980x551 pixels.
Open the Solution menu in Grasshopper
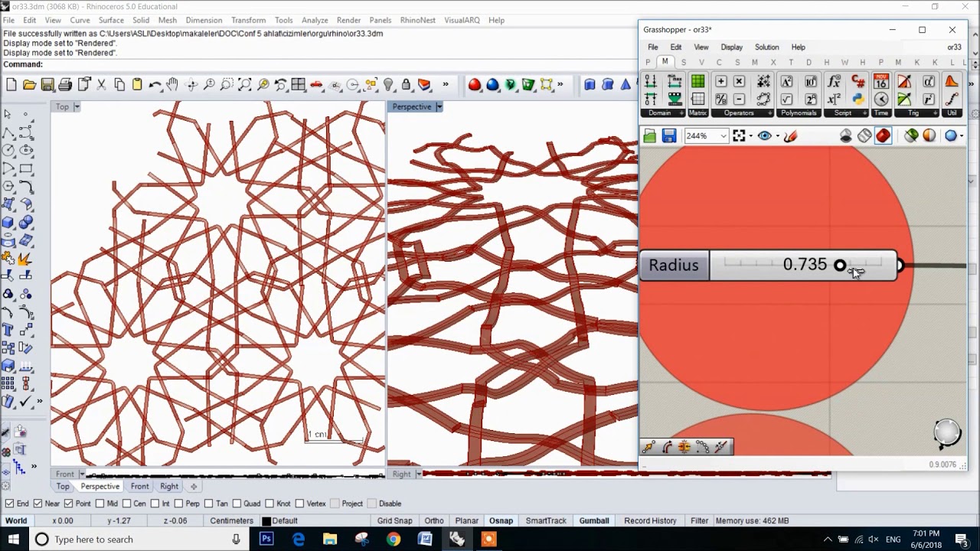(x=766, y=47)
